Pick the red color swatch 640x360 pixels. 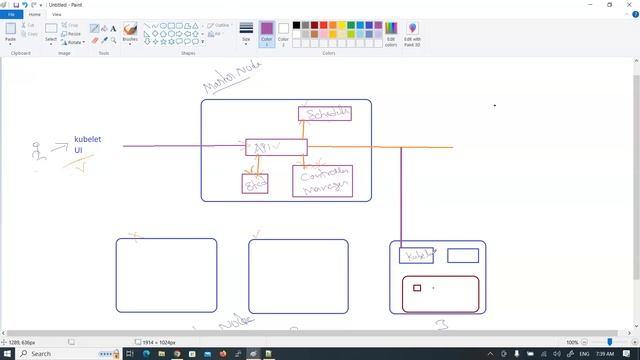[324, 25]
